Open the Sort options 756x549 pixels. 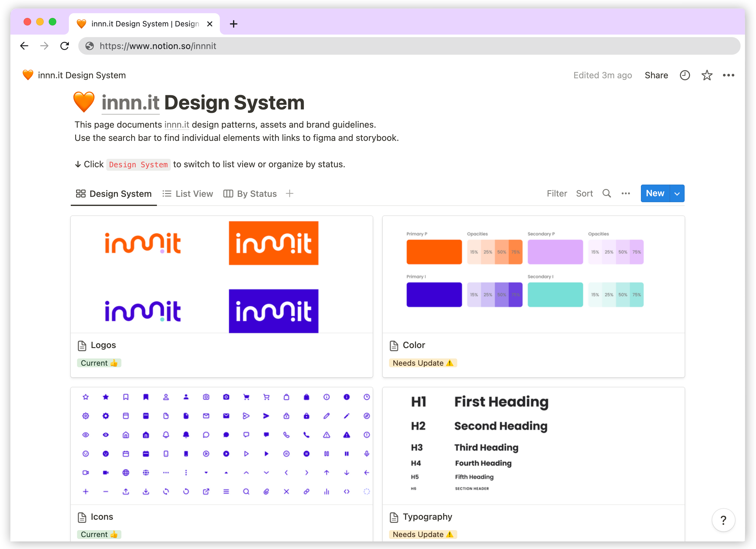pos(584,193)
